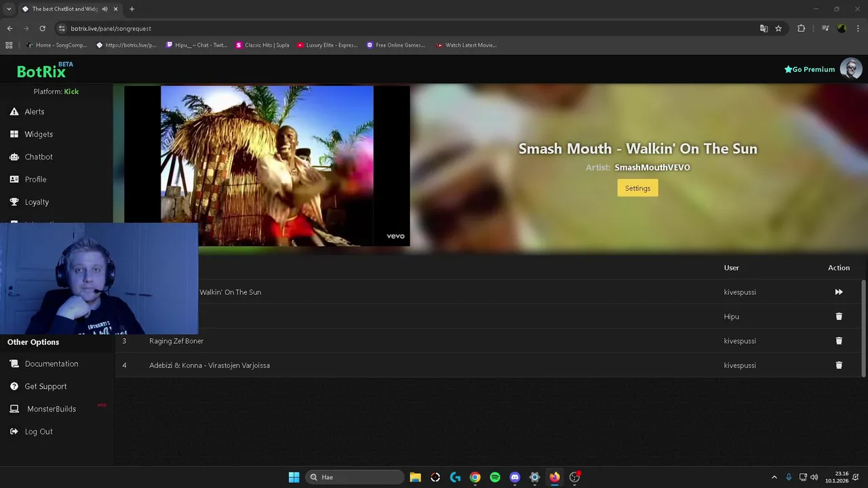Open a new browser tab

pos(132,9)
